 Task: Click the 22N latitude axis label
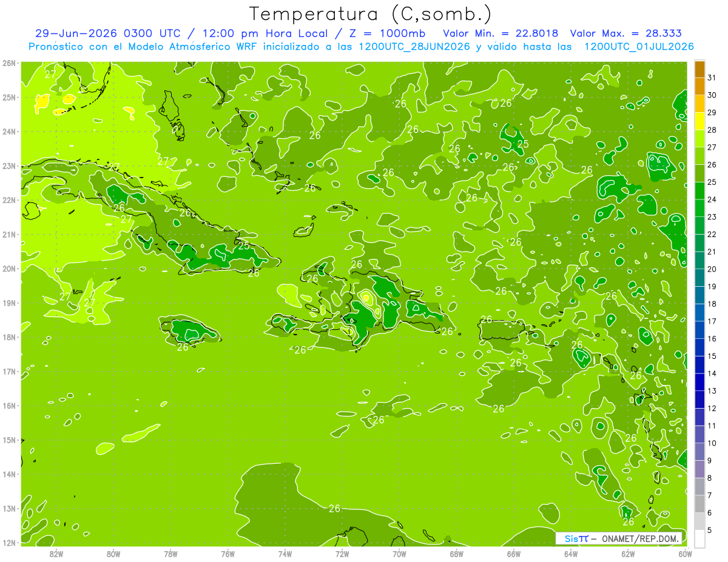10,200
